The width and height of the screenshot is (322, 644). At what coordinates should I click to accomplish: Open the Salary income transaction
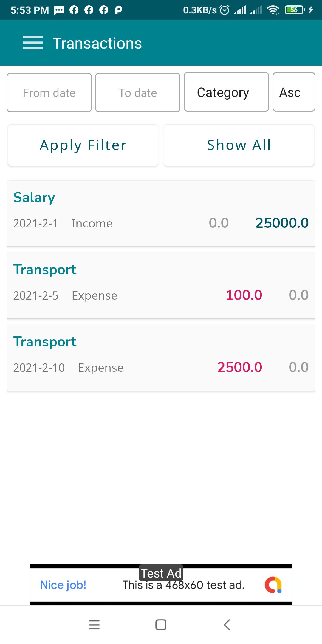click(161, 213)
